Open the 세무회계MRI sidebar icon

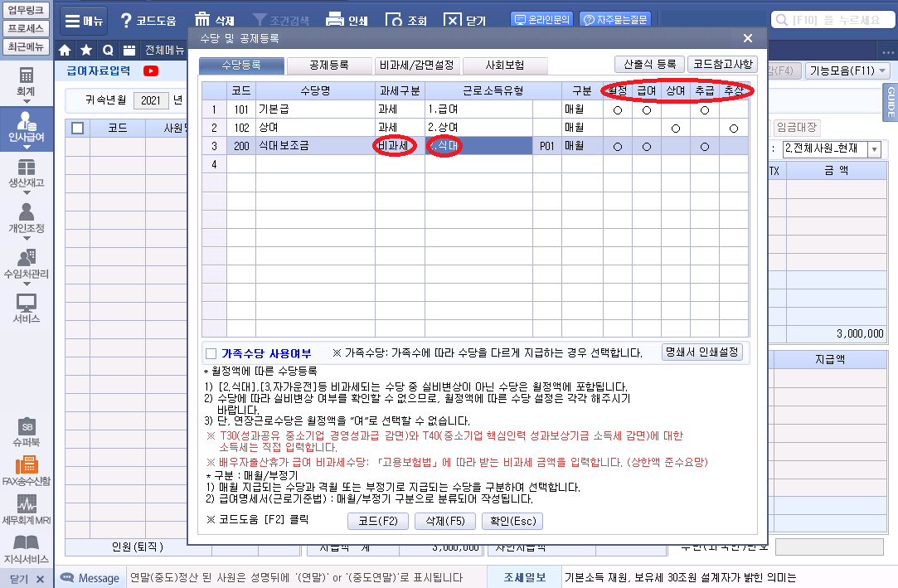click(27, 511)
